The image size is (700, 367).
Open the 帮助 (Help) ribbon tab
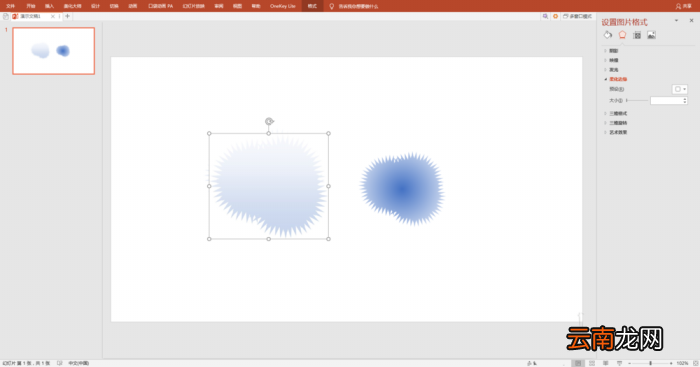click(256, 6)
